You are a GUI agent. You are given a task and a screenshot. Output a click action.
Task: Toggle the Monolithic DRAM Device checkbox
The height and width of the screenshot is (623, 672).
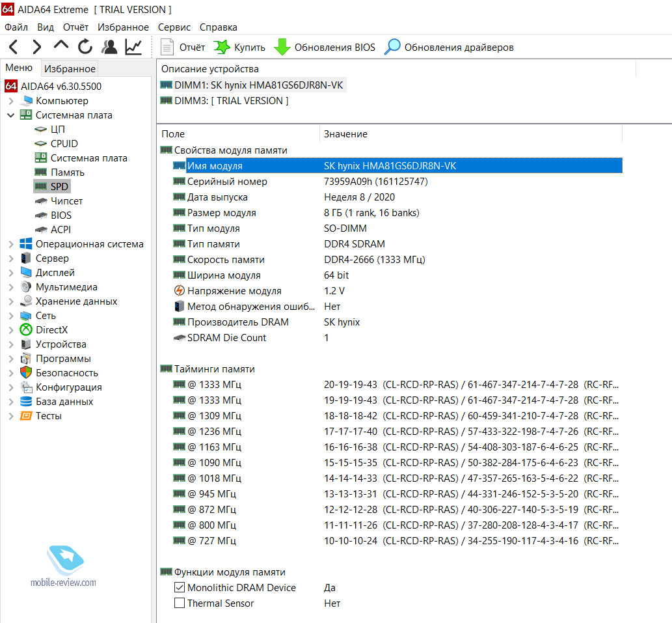click(180, 587)
